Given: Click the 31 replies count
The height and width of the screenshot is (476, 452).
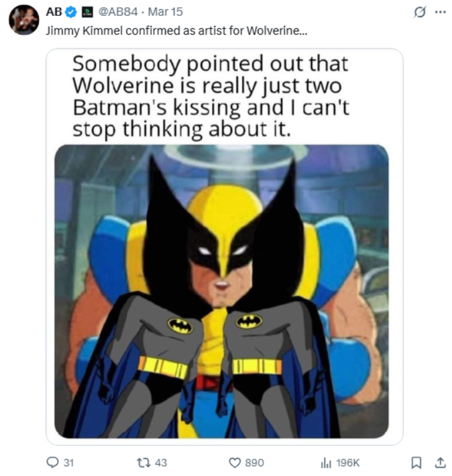Looking at the screenshot, I should [68, 462].
